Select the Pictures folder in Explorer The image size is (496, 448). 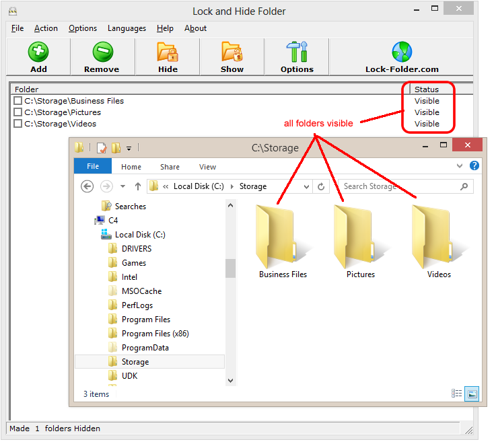tap(361, 237)
